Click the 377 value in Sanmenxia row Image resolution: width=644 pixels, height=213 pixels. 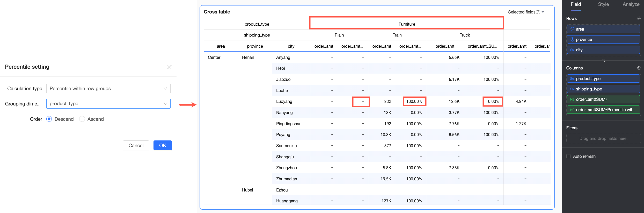[x=387, y=146]
